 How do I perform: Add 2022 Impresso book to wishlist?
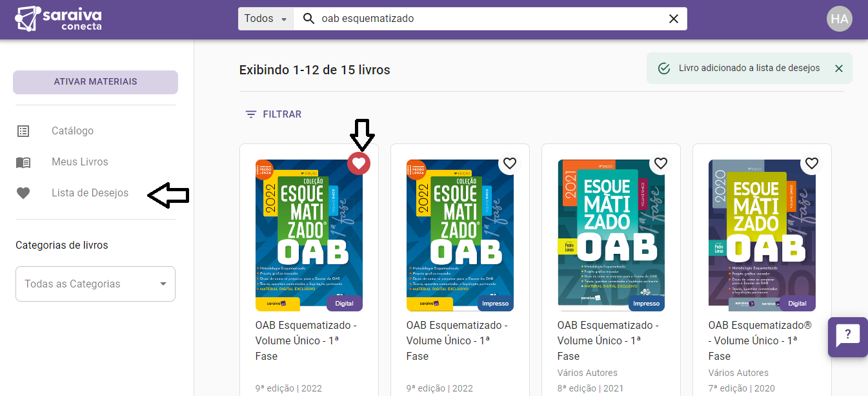click(510, 163)
